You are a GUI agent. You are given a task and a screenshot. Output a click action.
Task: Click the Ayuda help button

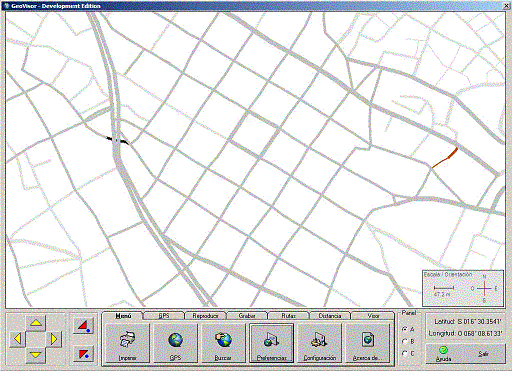pos(443,354)
